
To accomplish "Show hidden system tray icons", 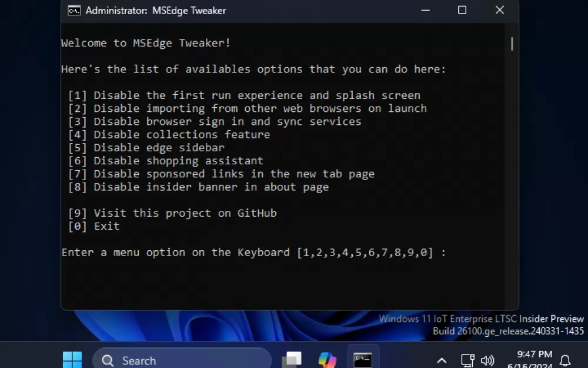I will click(442, 361).
